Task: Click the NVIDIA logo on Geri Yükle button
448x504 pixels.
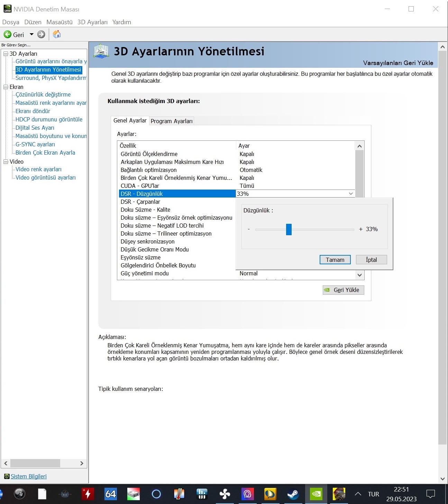Action: point(327,290)
